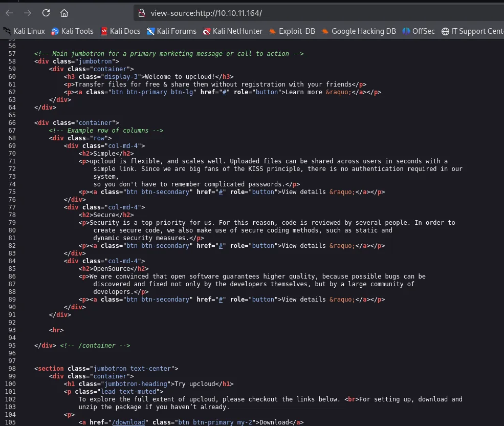Click the 'btn btn-primary btn-lg' class value
Image resolution: width=504 pixels, height=426 pixels.
[152, 92]
